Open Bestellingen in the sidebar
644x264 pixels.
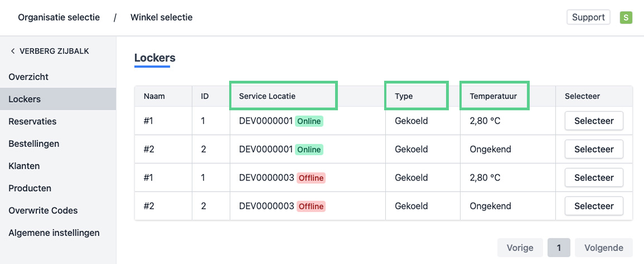click(33, 144)
